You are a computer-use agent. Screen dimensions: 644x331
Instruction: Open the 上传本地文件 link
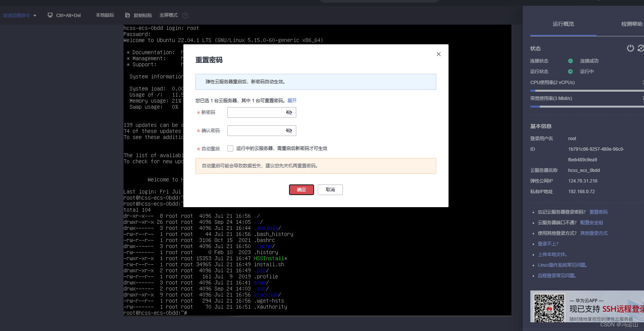[x=553, y=254]
